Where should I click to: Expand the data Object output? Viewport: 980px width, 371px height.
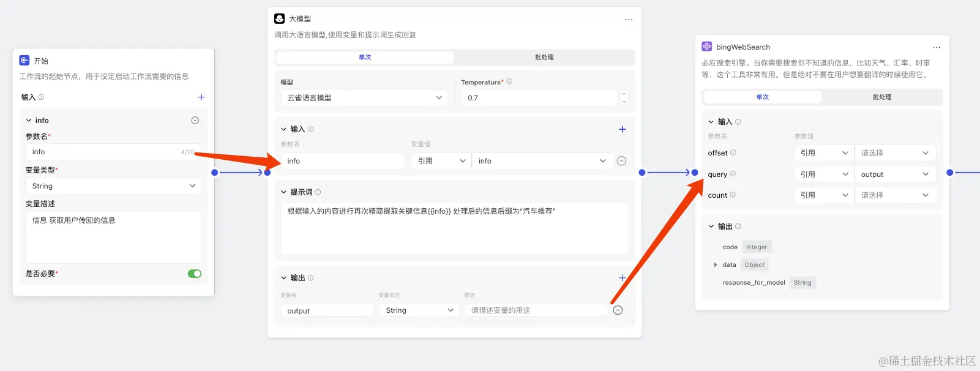point(715,265)
